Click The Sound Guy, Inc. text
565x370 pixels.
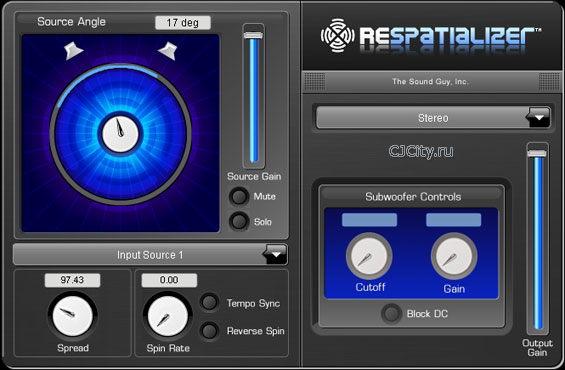(430, 82)
